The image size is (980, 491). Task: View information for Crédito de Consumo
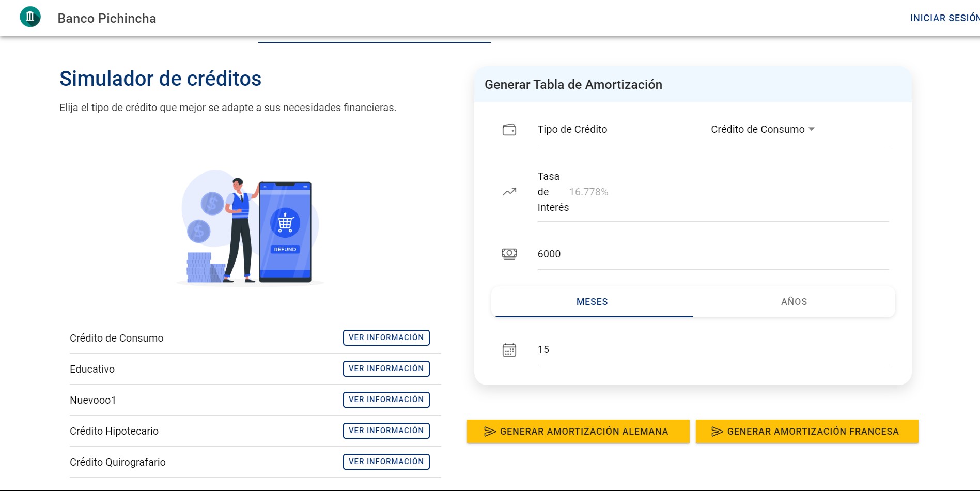(x=386, y=337)
